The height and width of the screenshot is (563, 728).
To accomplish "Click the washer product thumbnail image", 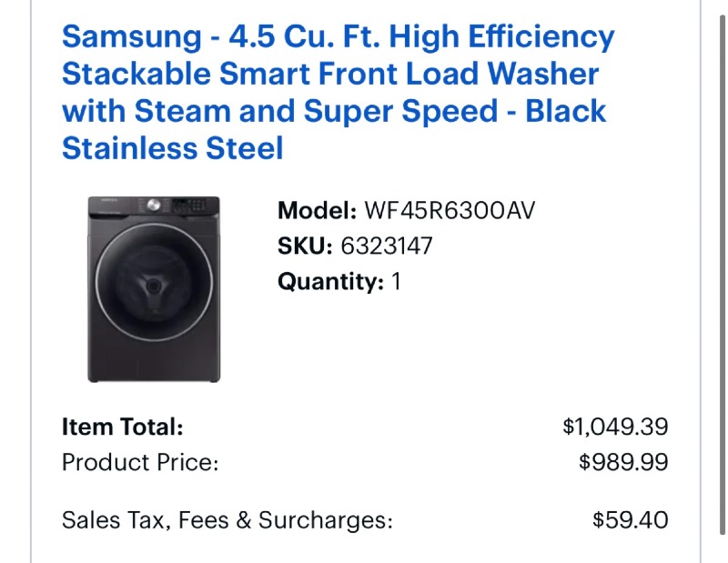I will click(x=154, y=289).
